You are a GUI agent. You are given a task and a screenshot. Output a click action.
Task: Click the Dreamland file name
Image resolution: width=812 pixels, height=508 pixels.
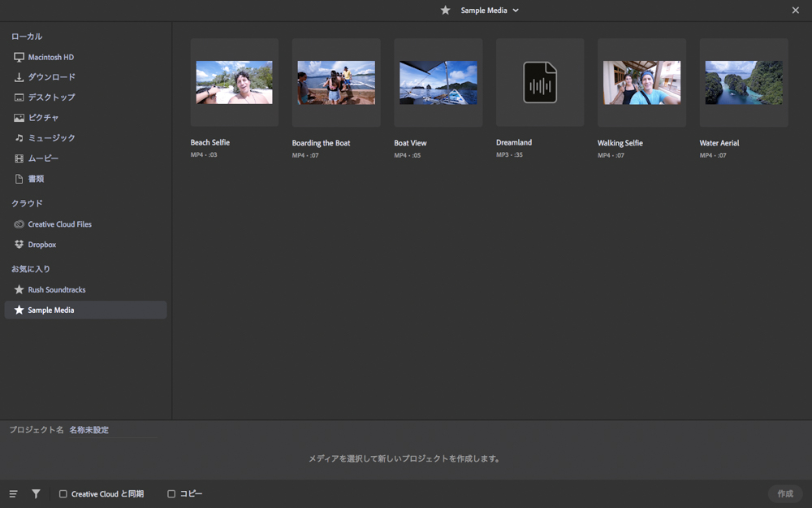coord(514,142)
